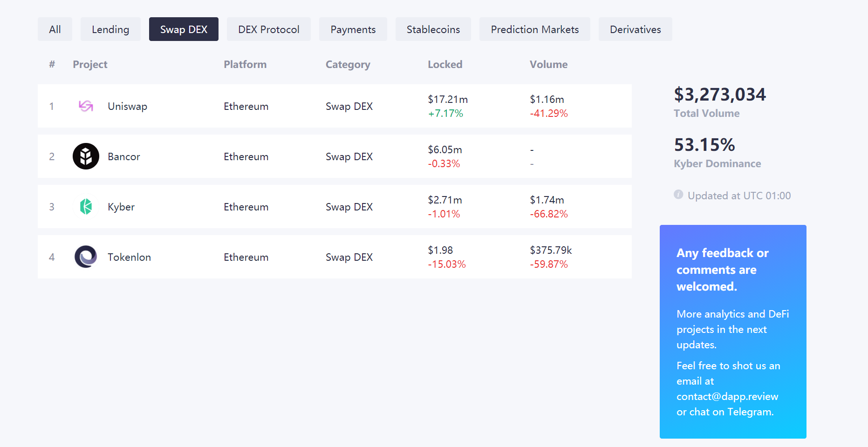Sort by the Platform column header
Screen dimensions: 868x447
(x=245, y=64)
